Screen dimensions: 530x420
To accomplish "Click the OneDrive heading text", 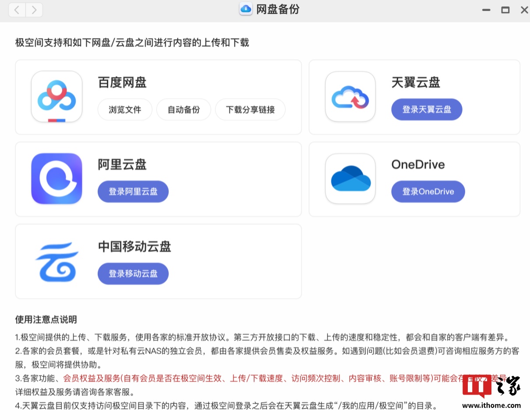I will pyautogui.click(x=418, y=165).
